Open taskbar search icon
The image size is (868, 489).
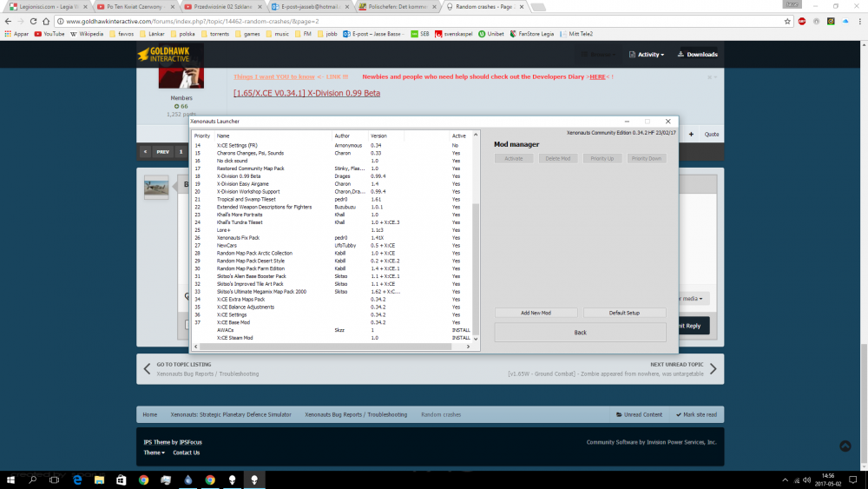(x=33, y=480)
